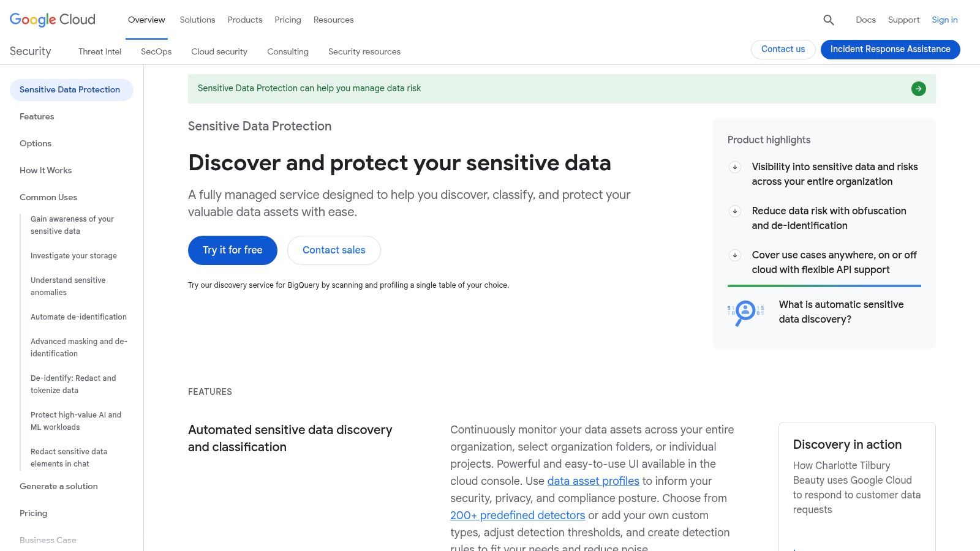Open the Products dropdown

coord(244,20)
